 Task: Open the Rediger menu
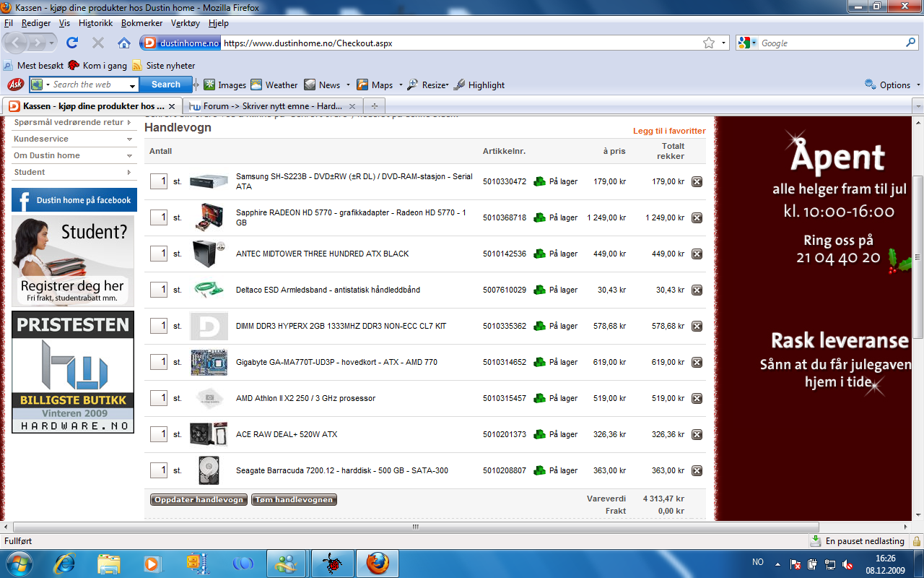pos(36,23)
